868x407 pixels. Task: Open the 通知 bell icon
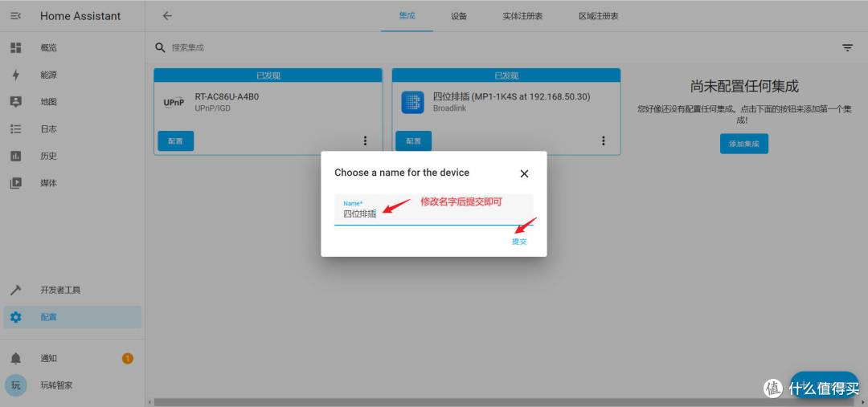tap(15, 358)
